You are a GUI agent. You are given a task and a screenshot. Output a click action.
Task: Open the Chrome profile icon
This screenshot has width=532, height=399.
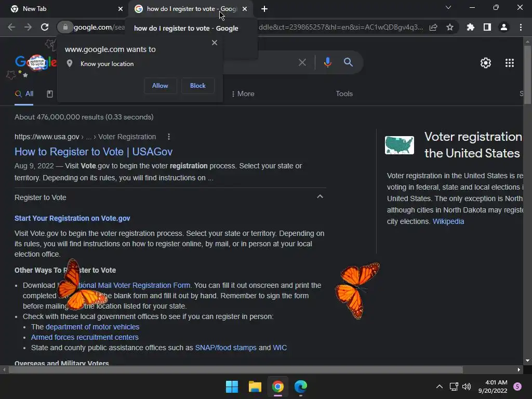click(504, 27)
